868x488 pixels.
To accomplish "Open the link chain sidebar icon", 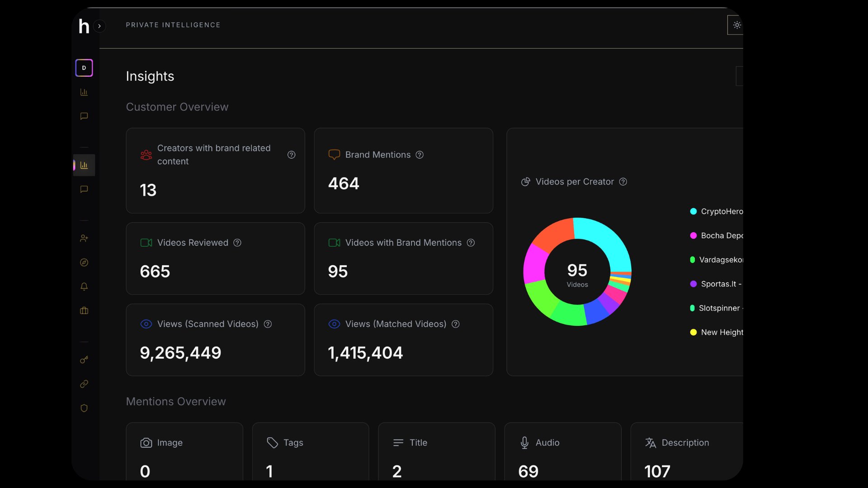I will [x=84, y=384].
